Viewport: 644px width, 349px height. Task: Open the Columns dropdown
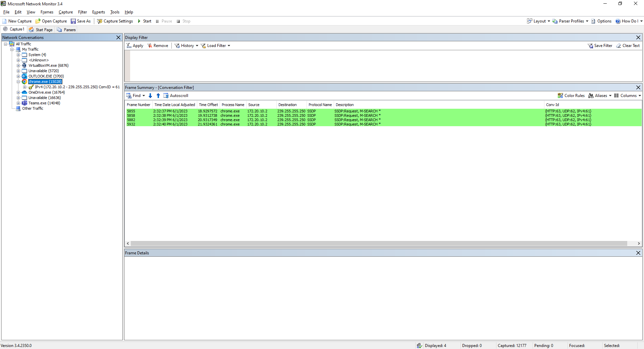point(627,96)
